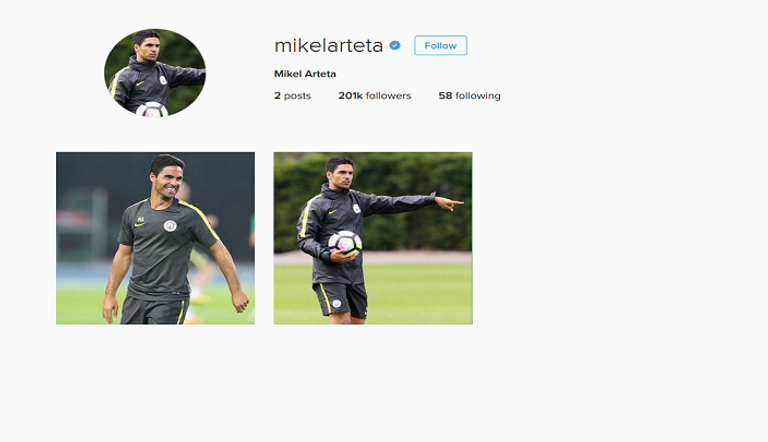This screenshot has height=442, width=768.
Task: Select the 2 posts count
Action: 292,96
